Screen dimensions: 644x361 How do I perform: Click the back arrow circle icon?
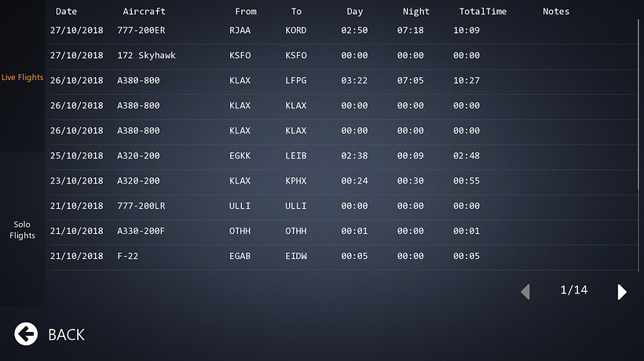(x=26, y=334)
